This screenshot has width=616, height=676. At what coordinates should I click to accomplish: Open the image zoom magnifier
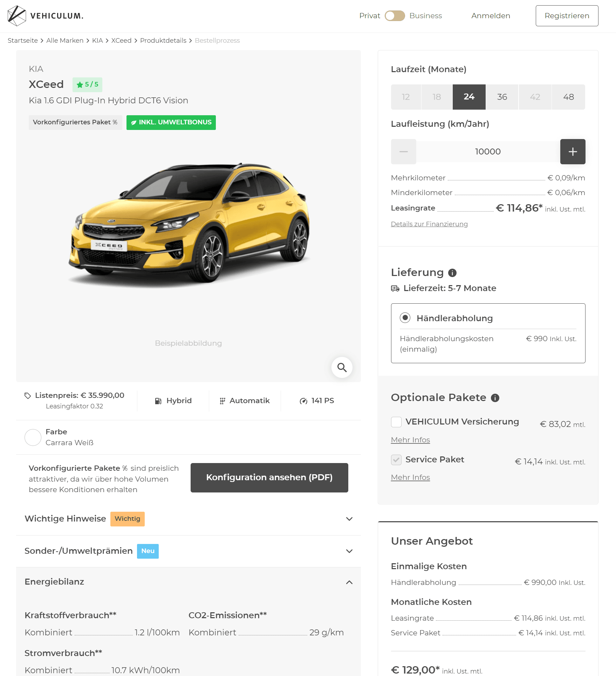pos(342,367)
